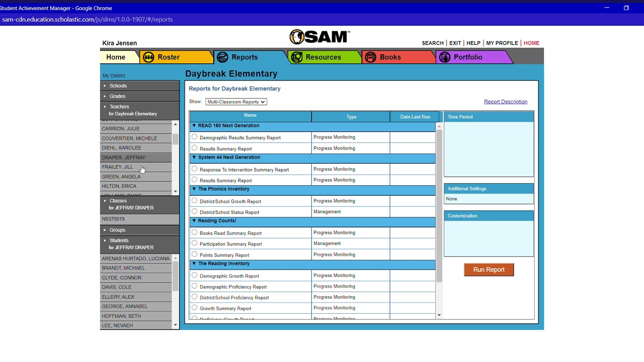Collapse The Phonics Inventory section
The width and height of the screenshot is (644, 362).
click(194, 189)
